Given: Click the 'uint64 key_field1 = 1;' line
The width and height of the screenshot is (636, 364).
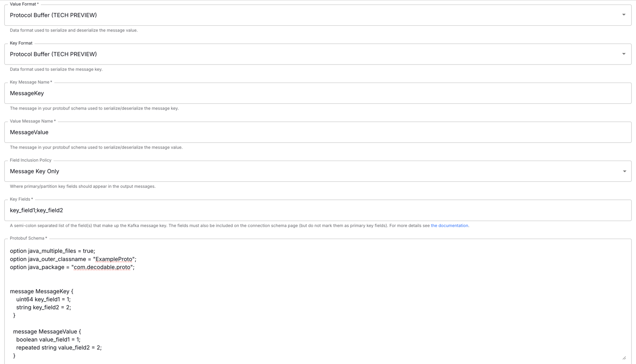Looking at the screenshot, I should (43, 300).
